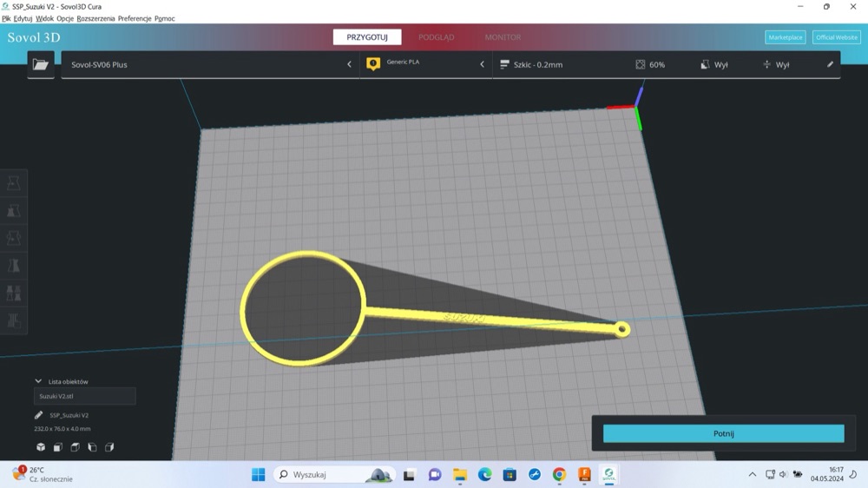Select the Mirror tool in left toolbar
Viewport: 868px width, 488px height.
(x=14, y=266)
